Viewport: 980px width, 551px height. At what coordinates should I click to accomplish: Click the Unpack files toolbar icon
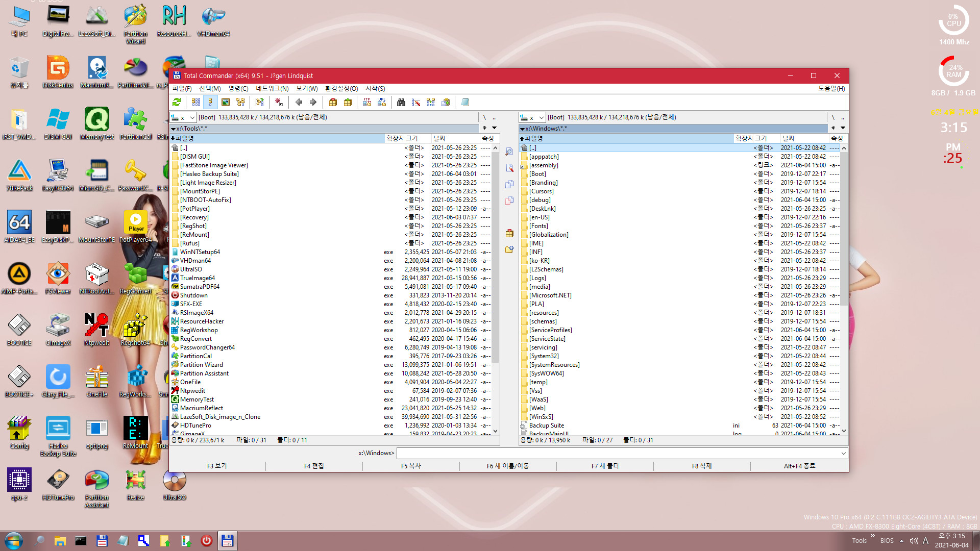[348, 102]
